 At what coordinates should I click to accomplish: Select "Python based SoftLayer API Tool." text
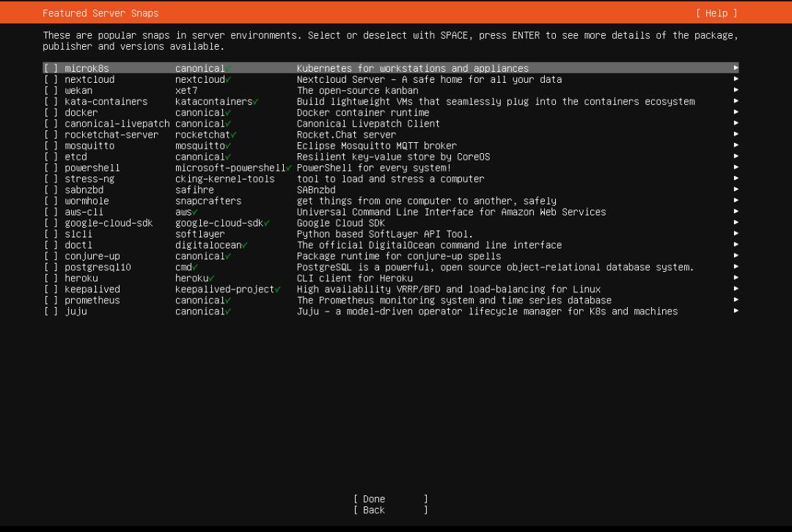(x=385, y=234)
